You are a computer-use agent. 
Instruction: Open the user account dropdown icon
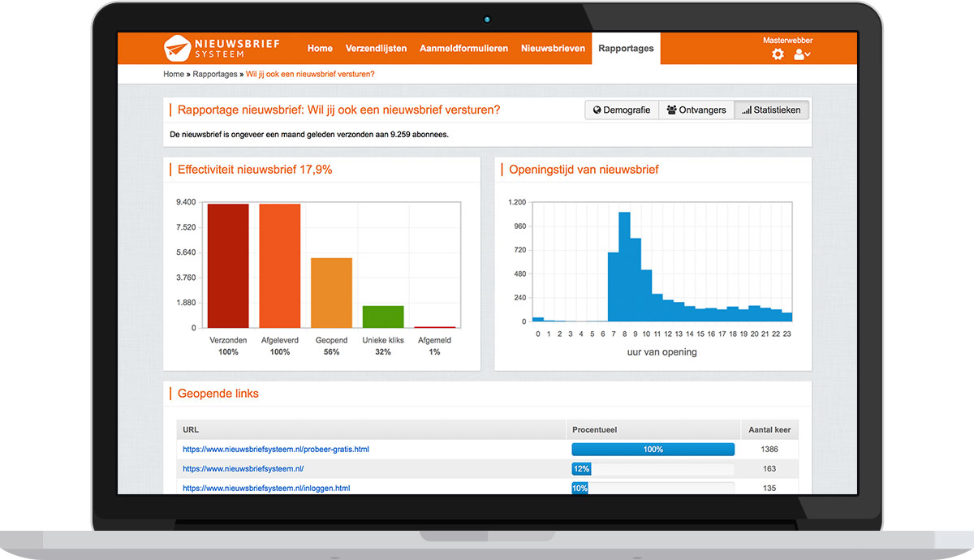(x=802, y=54)
